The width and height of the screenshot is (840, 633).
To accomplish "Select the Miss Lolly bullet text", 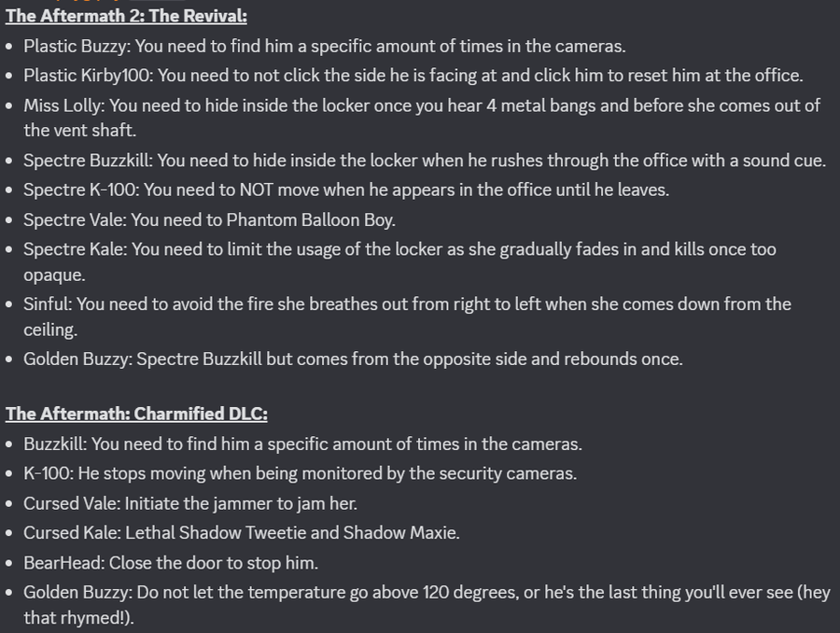I will pyautogui.click(x=421, y=105).
